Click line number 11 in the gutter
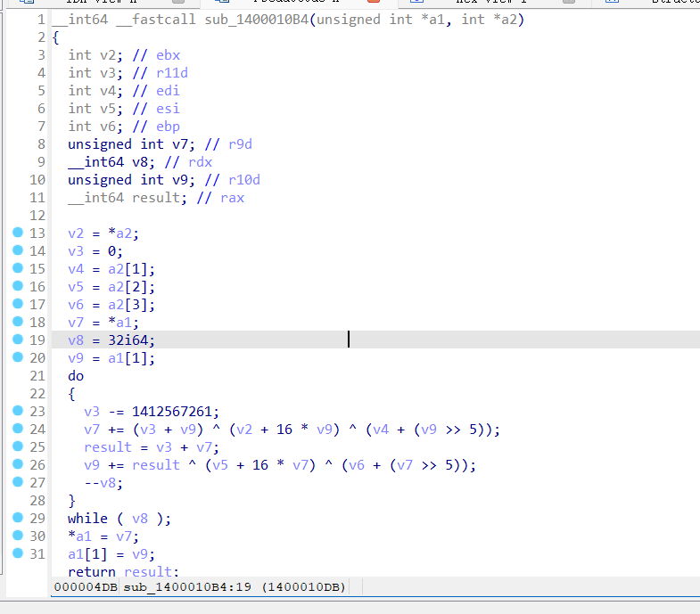700x614 pixels. point(37,197)
